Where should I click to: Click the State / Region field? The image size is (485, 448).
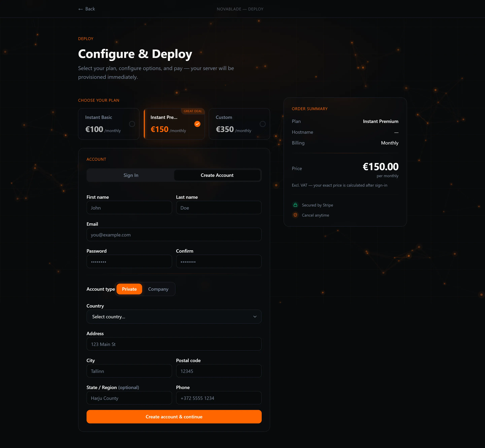tap(129, 398)
